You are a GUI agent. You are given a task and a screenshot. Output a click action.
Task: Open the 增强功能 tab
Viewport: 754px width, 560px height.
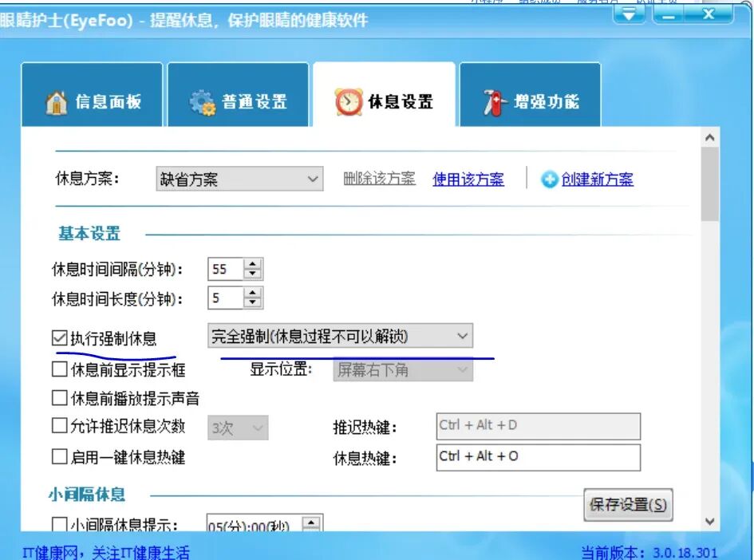(531, 95)
